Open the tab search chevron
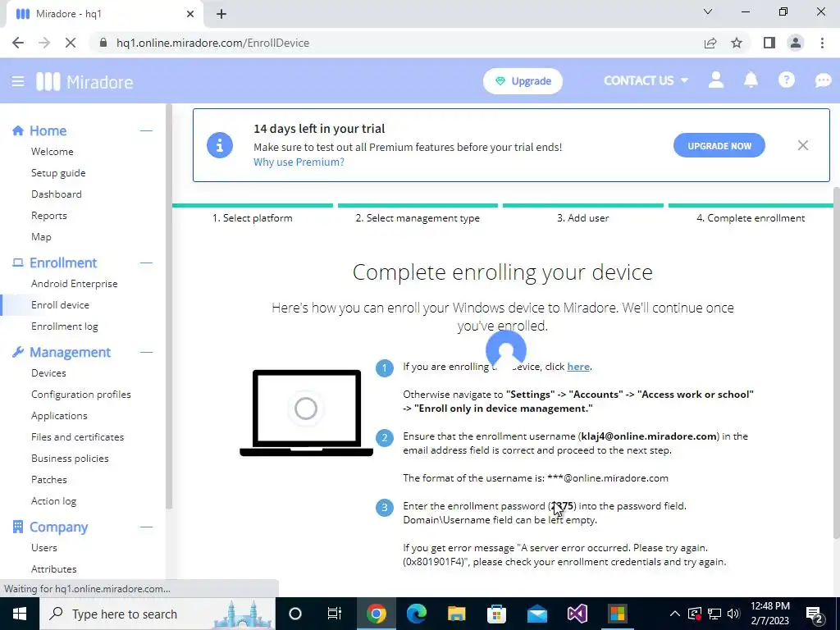 click(708, 11)
